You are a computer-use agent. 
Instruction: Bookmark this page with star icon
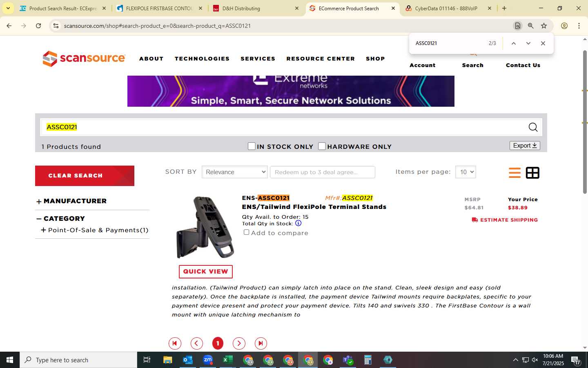(x=544, y=26)
